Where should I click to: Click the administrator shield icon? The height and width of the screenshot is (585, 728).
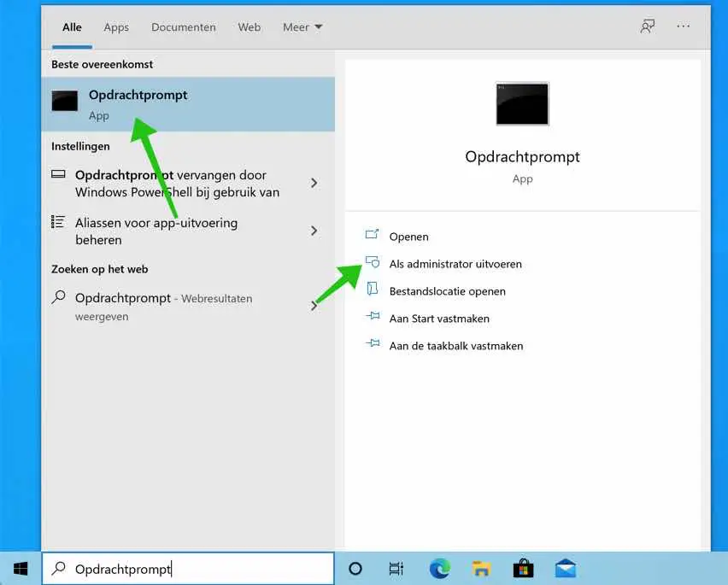373,262
